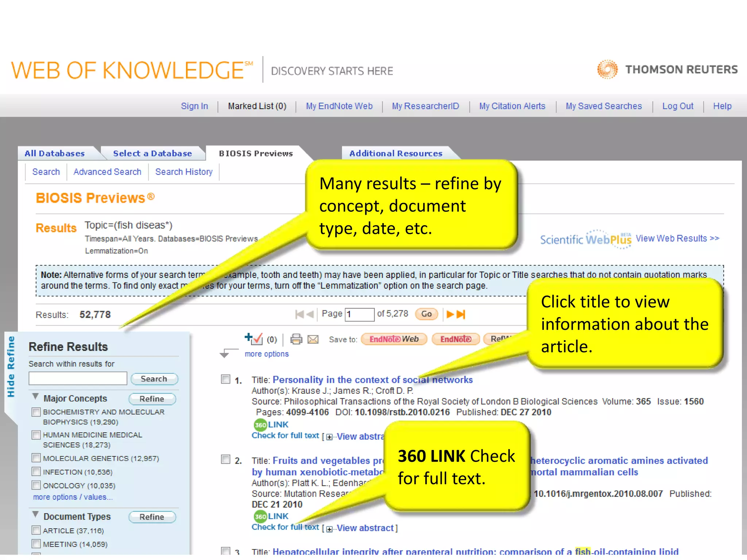Open the Search subtab
This screenshot has height=560, width=747.
[46, 172]
